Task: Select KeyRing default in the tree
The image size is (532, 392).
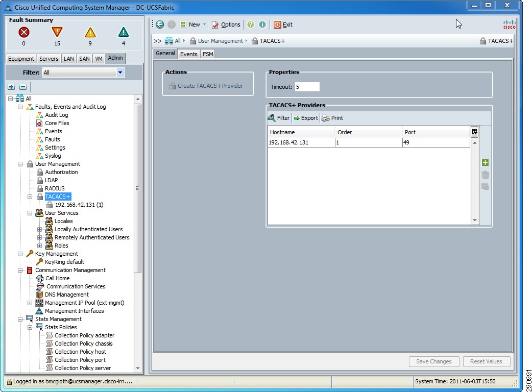Action: tap(64, 262)
